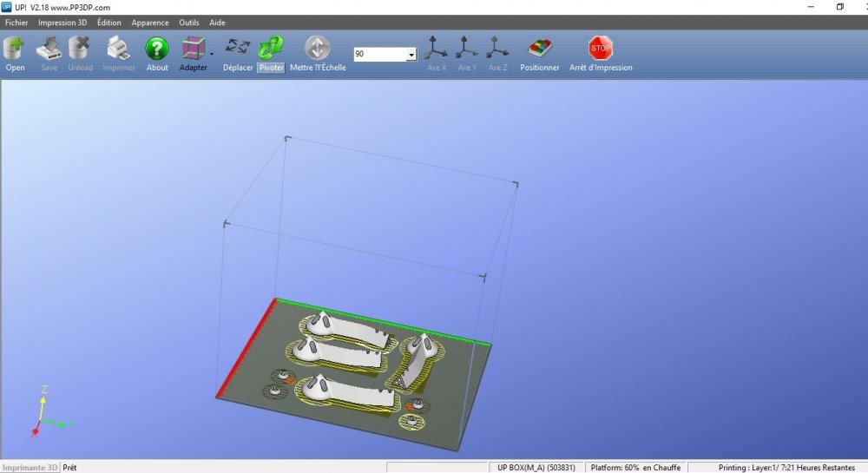
Task: Open the Apparence menu
Action: click(x=150, y=23)
